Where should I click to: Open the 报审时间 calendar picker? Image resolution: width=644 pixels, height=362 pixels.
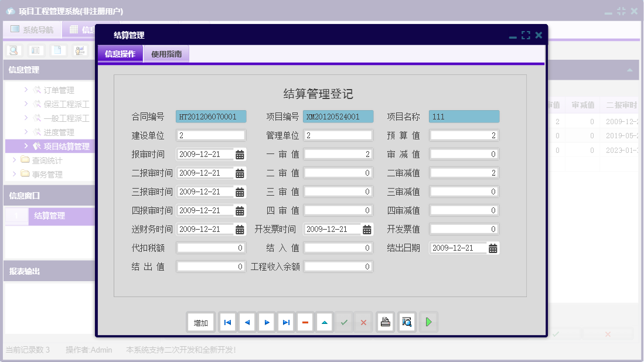tap(240, 154)
